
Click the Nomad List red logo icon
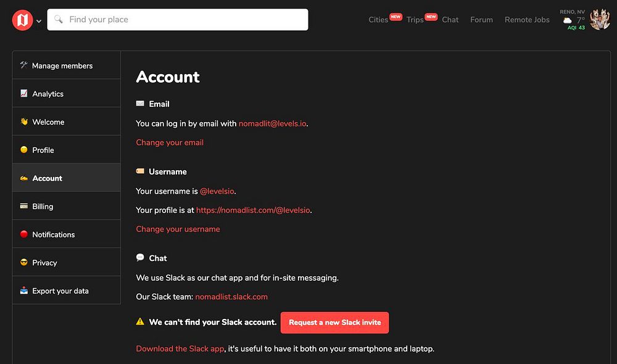[22, 20]
